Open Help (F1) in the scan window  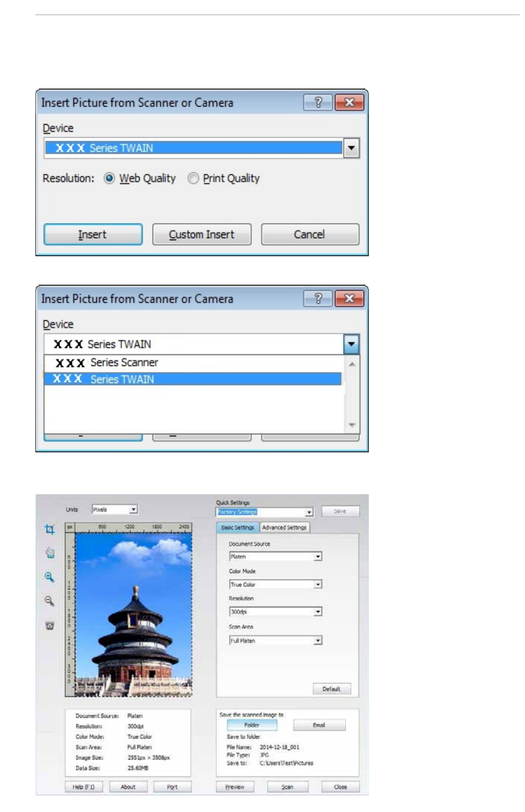pos(84,787)
